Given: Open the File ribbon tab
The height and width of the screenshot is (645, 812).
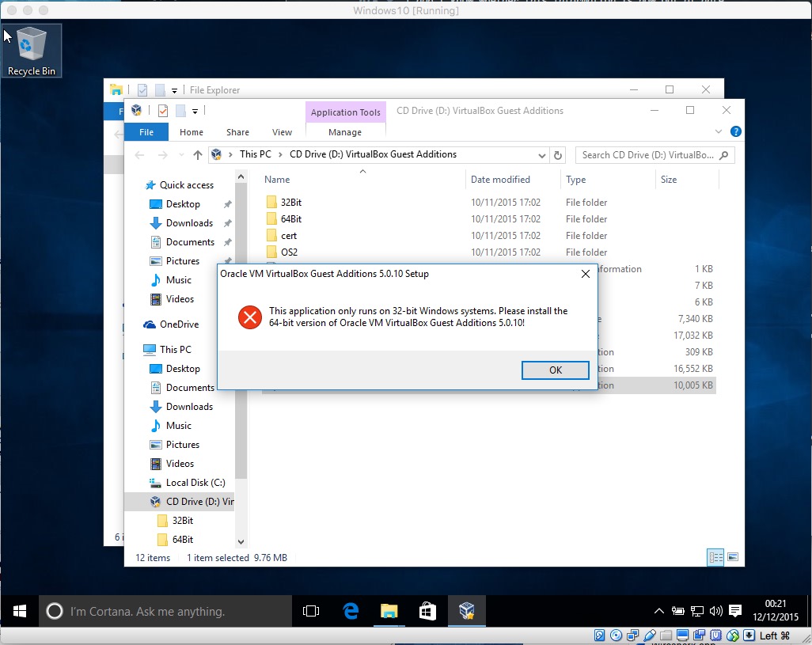Looking at the screenshot, I should 146,132.
